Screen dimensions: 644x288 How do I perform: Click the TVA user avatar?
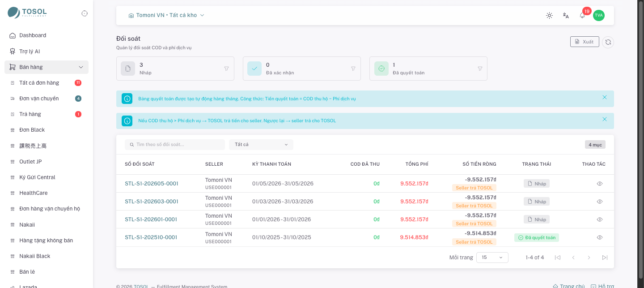pos(599,15)
